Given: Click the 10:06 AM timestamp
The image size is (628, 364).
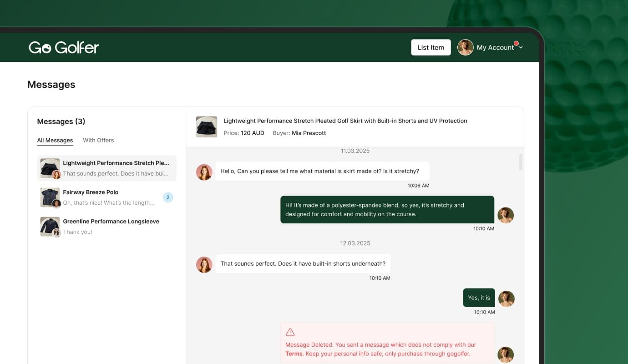Looking at the screenshot, I should tap(419, 186).
